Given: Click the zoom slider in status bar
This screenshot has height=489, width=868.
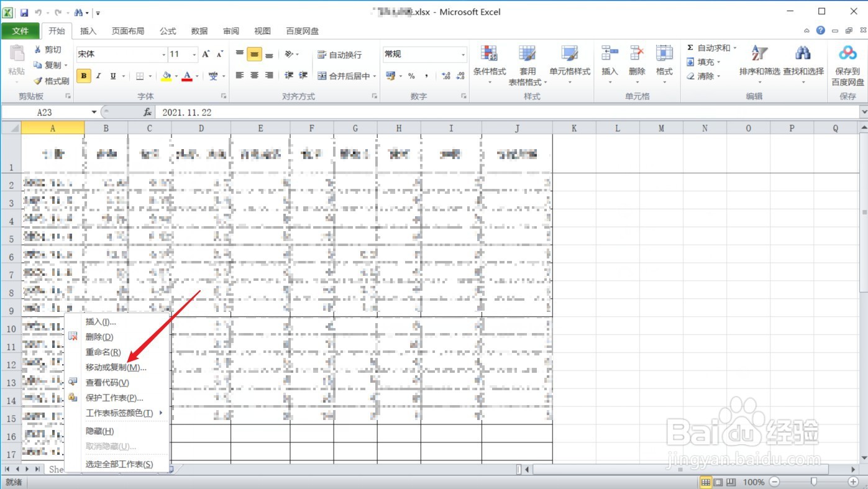Looking at the screenshot, I should click(814, 482).
